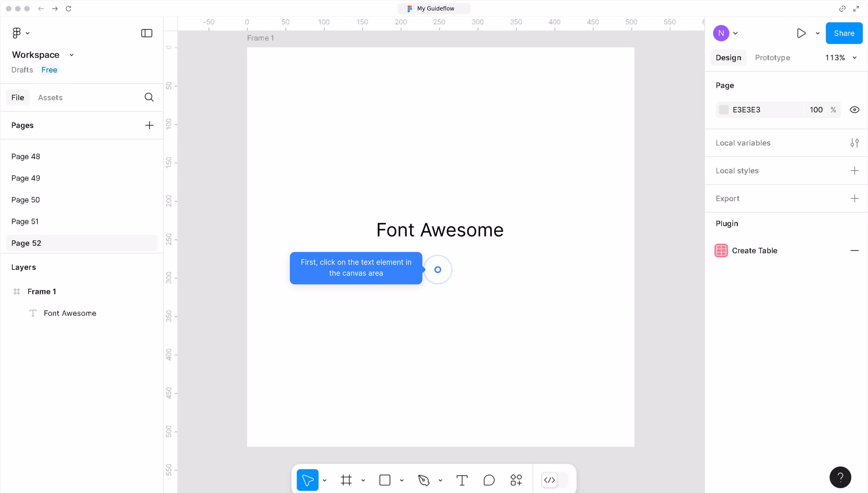Click the Share button
Image resolution: width=868 pixels, height=493 pixels.
tap(844, 33)
